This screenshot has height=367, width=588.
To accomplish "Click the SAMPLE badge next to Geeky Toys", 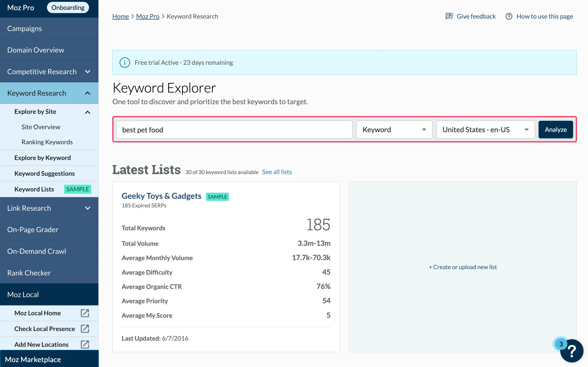I will point(217,197).
